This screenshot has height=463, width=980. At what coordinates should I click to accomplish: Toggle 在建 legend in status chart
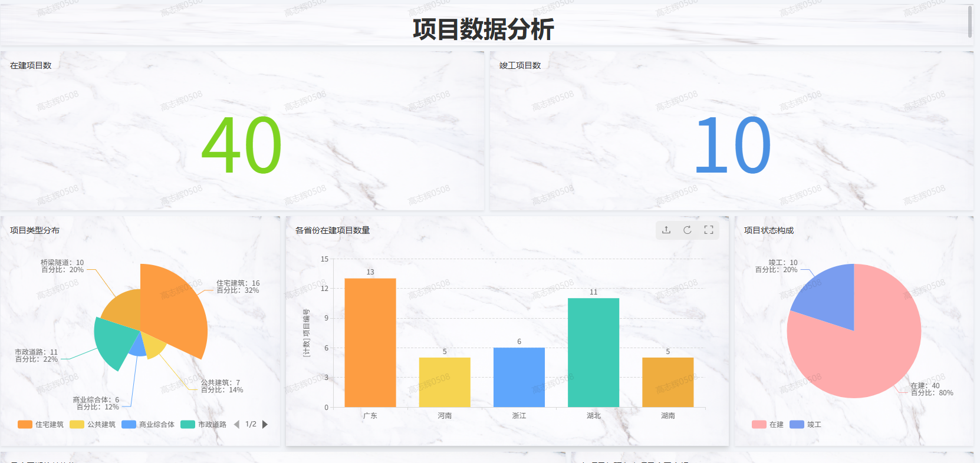(x=768, y=424)
